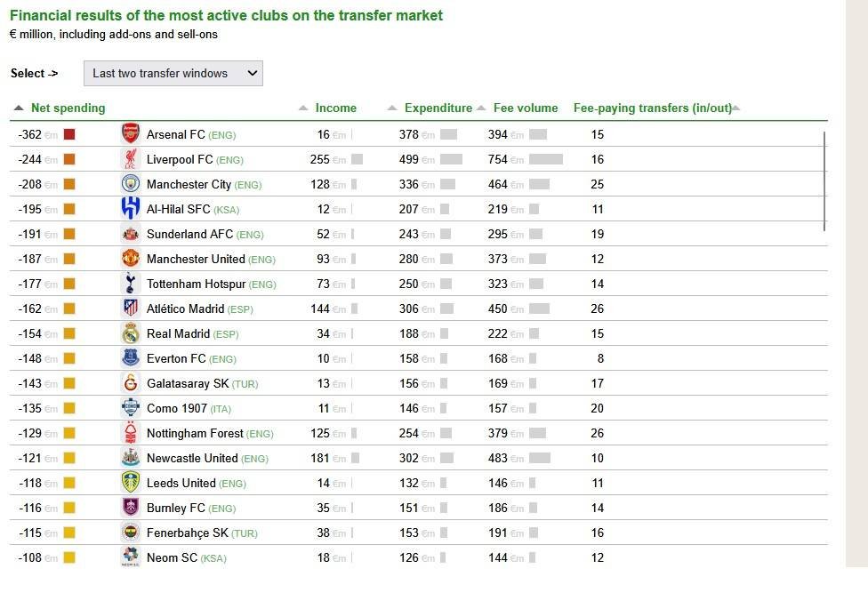Click the Manchester City club crest
This screenshot has width=868, height=601.
pos(131,184)
